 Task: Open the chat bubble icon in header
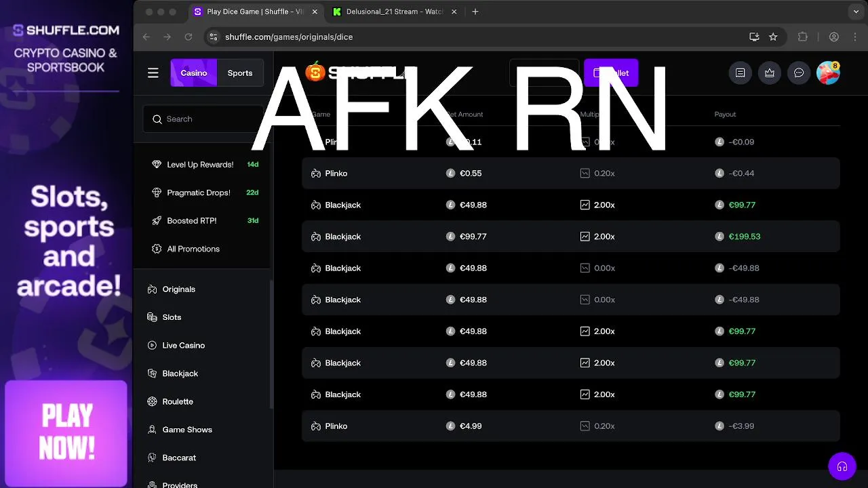(799, 73)
